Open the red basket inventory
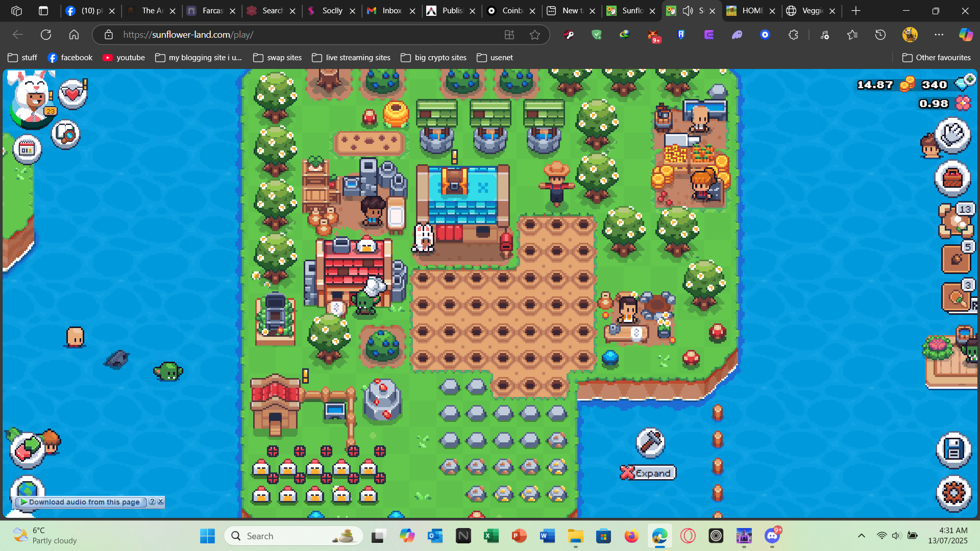980x551 pixels. (x=952, y=179)
